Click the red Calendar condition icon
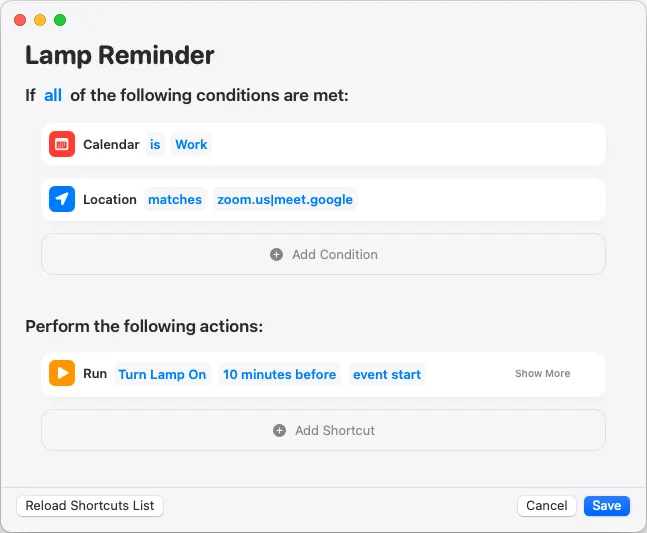This screenshot has height=533, width=647. point(62,144)
